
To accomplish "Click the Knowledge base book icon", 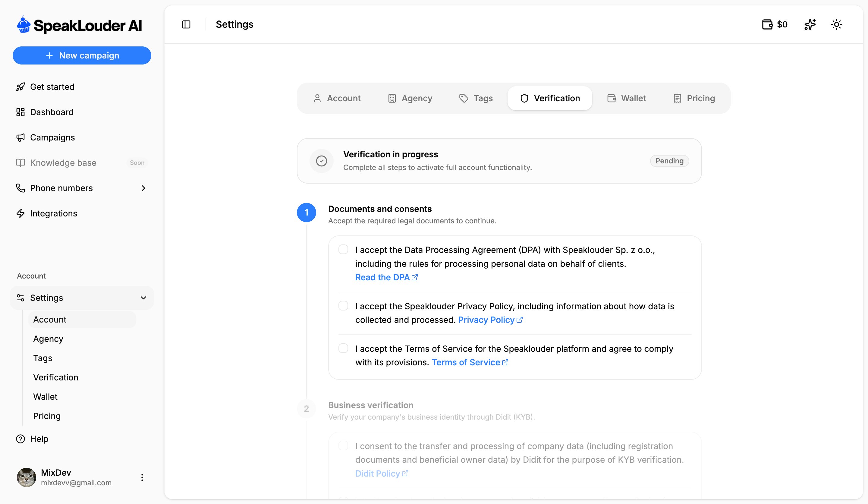I will [x=20, y=162].
